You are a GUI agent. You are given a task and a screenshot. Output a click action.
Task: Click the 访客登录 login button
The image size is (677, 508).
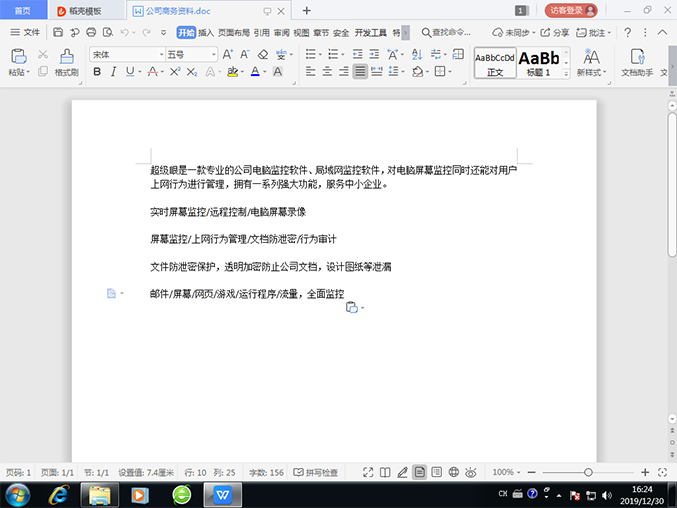(x=571, y=10)
